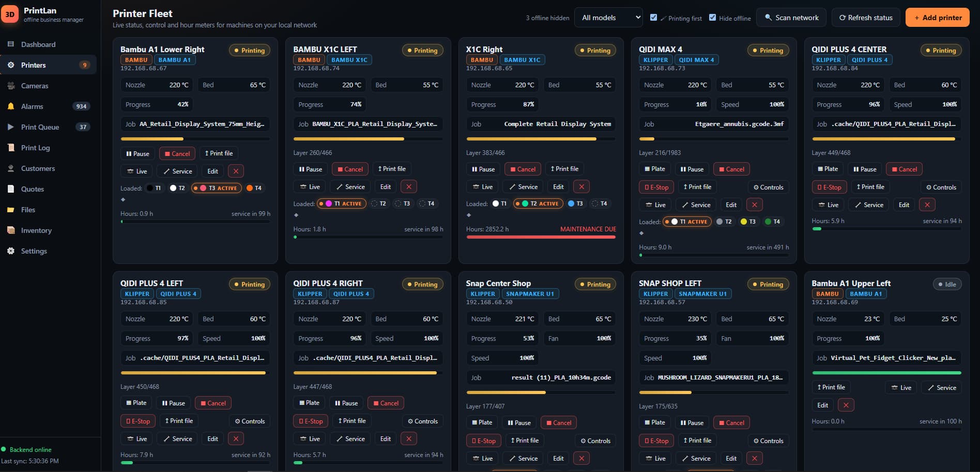Select T1 ACTIVE magenta filament on BAMBU X1C LEFT

[x=342, y=203]
